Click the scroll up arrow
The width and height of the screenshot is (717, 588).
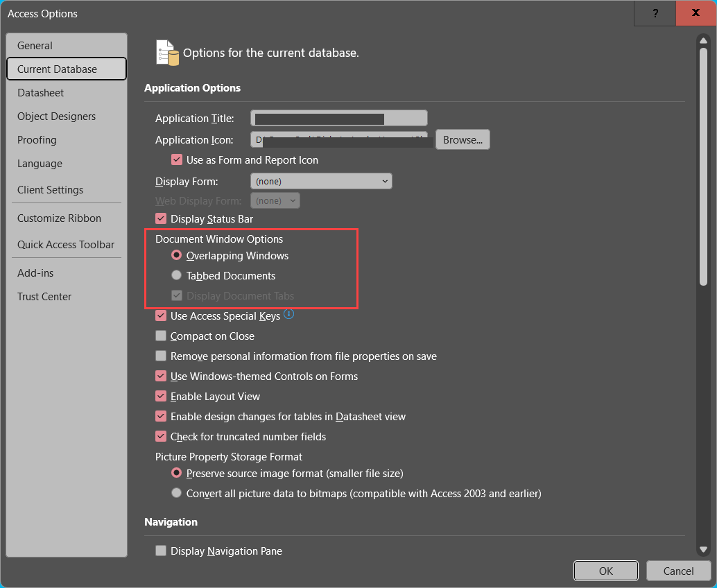tap(703, 41)
